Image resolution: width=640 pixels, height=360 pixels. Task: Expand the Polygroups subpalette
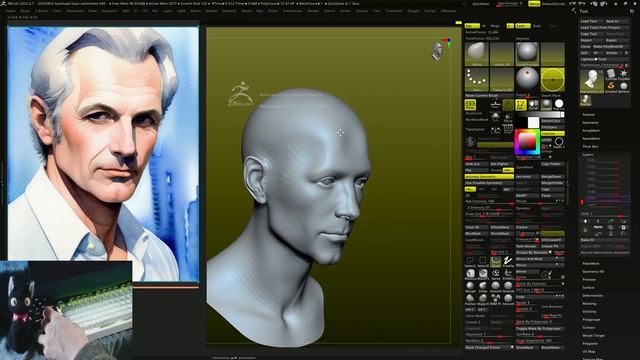[x=591, y=320]
